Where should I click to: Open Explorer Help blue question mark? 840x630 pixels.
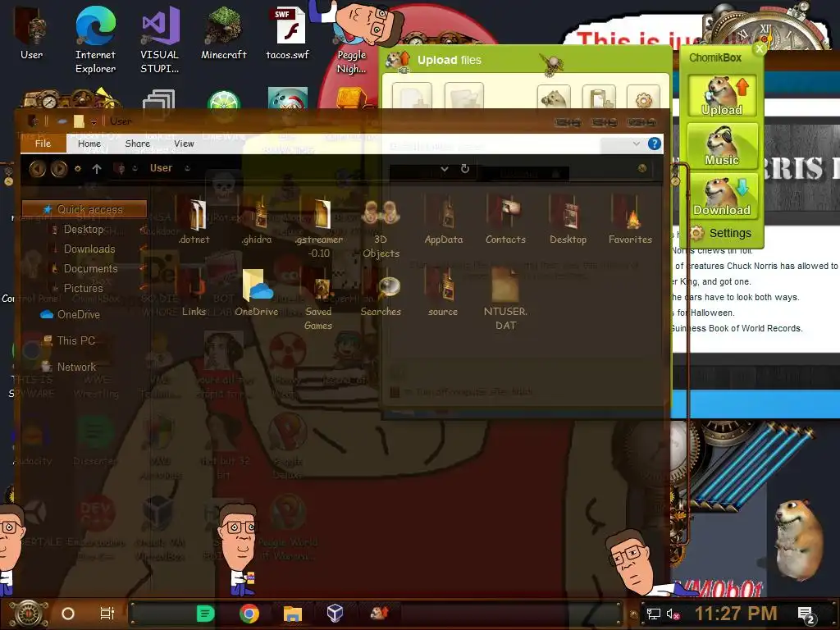[654, 144]
